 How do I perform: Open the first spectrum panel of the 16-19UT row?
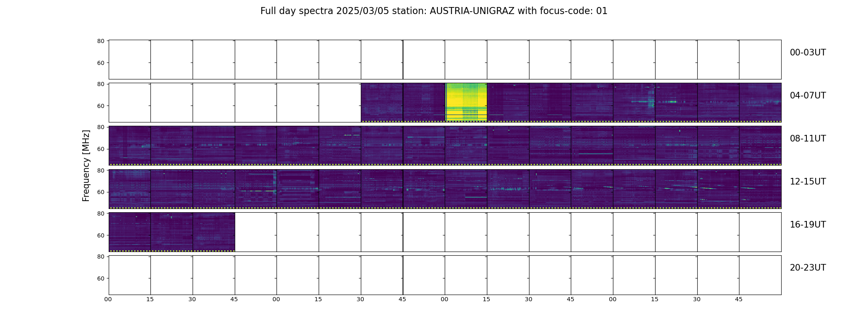tap(130, 232)
